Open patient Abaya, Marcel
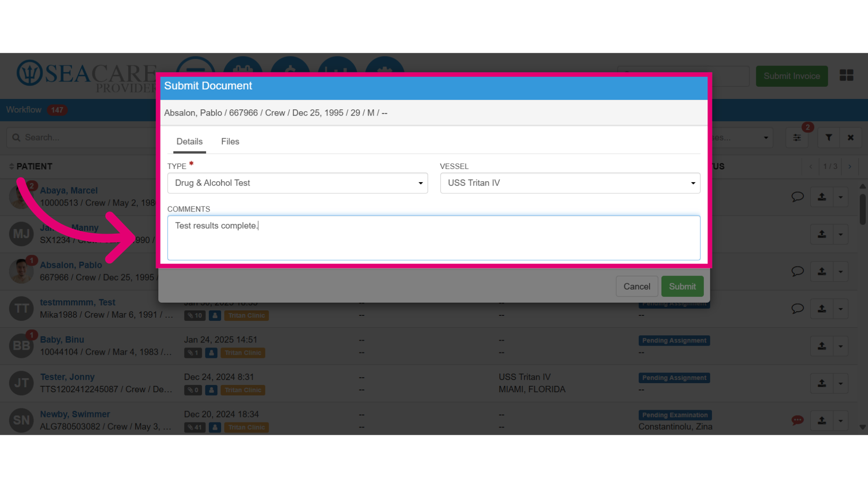868x488 pixels. coord(69,191)
